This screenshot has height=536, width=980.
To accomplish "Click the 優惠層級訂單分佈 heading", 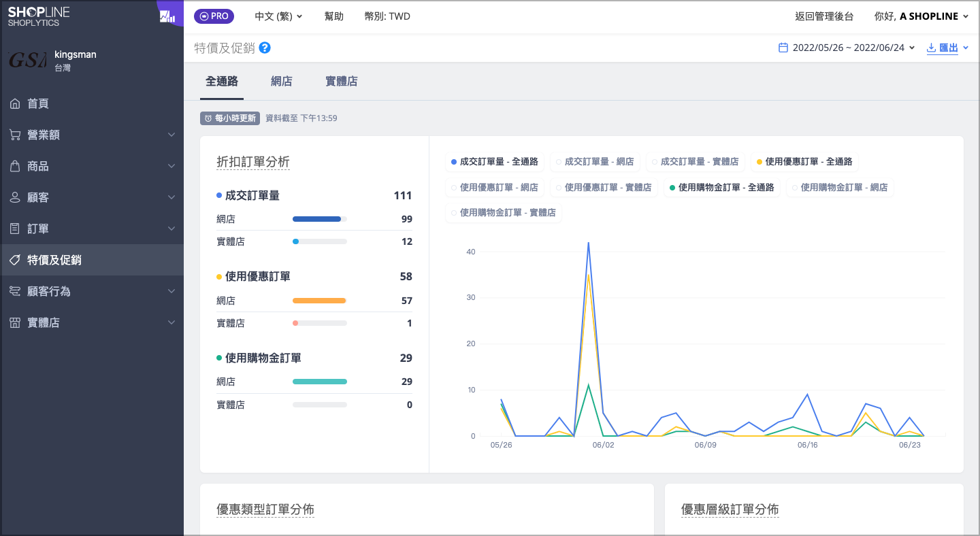I will 730,509.
